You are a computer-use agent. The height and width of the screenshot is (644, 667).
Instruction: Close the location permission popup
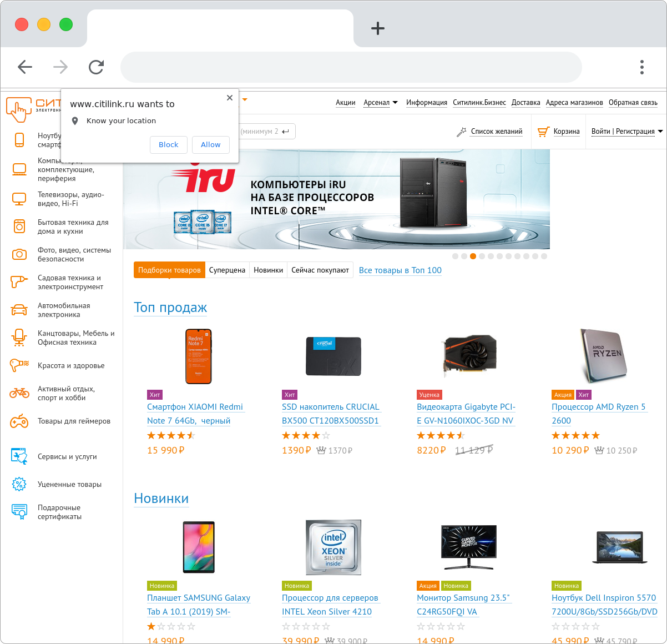tap(230, 98)
